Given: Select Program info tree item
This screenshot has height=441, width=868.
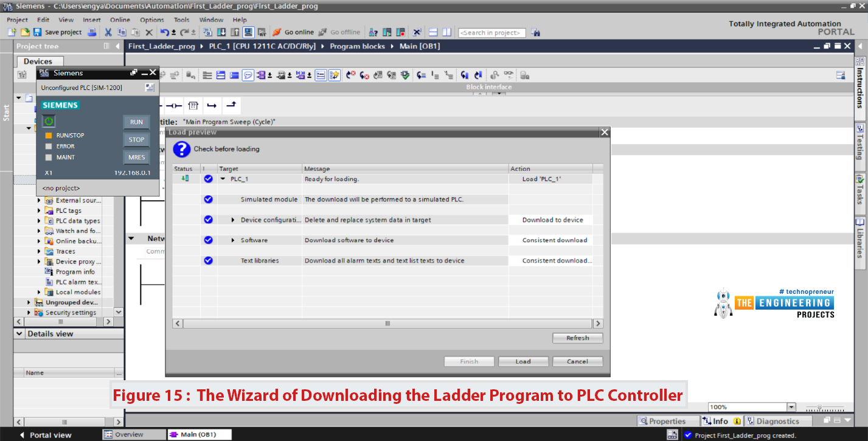Looking at the screenshot, I should 75,272.
